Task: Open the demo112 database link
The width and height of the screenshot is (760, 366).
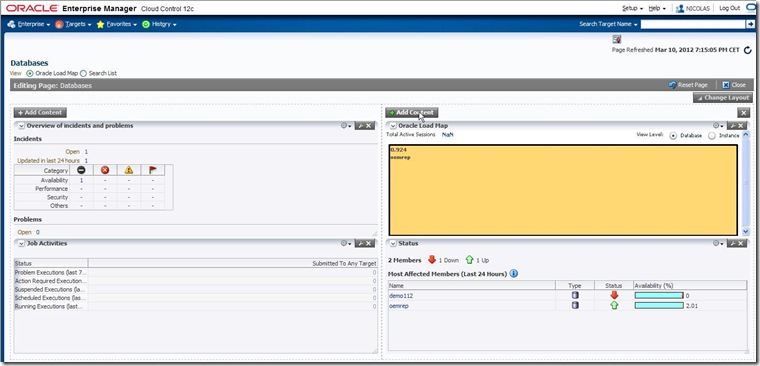Action: pos(401,295)
